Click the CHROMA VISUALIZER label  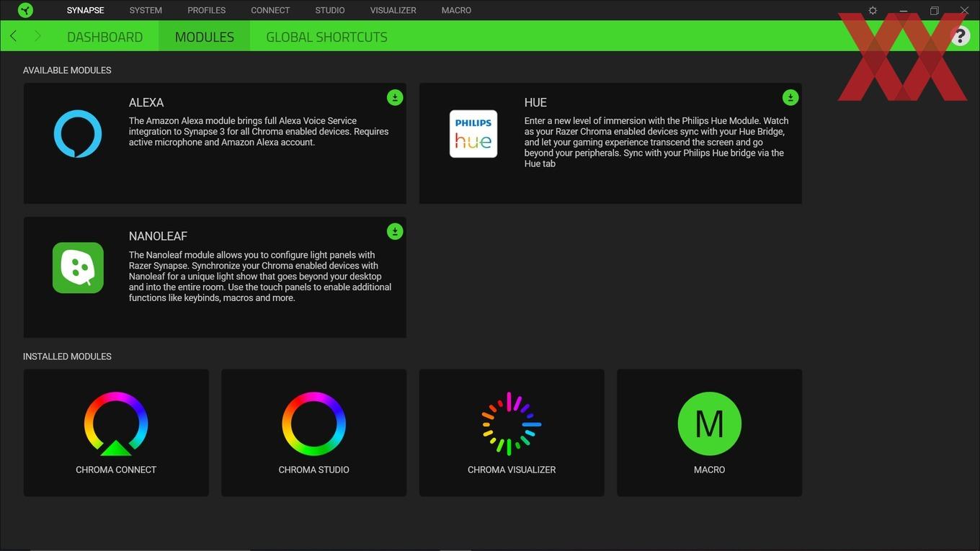[512, 470]
